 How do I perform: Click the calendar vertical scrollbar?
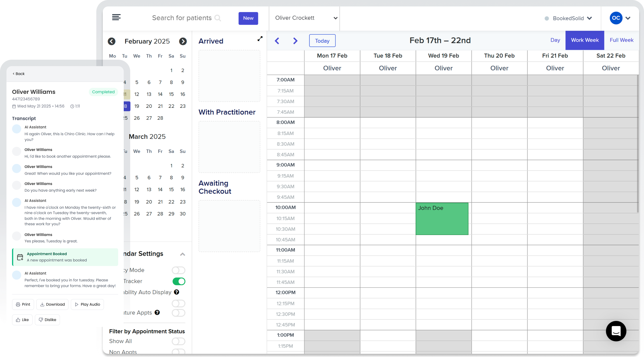coord(638,144)
